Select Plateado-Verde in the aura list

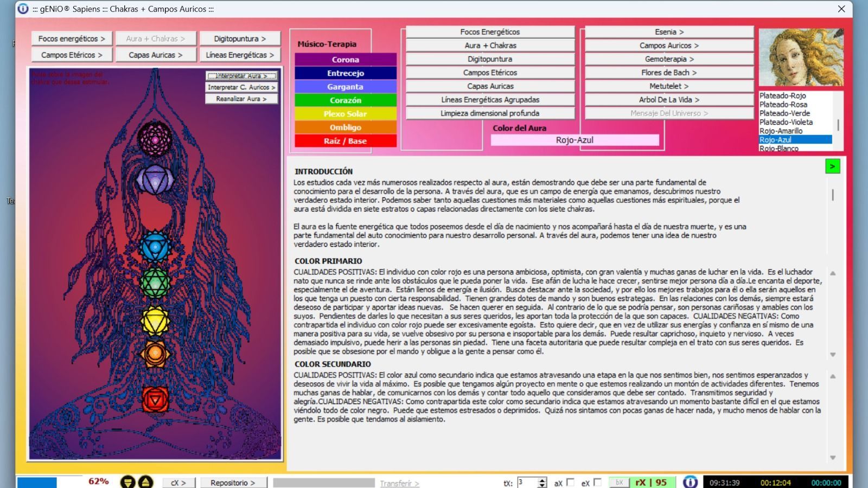795,113
